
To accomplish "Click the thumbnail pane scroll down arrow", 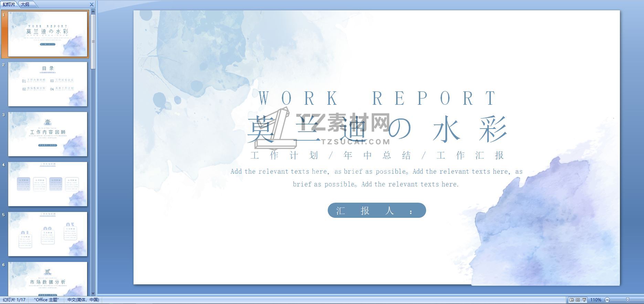I will click(93, 294).
